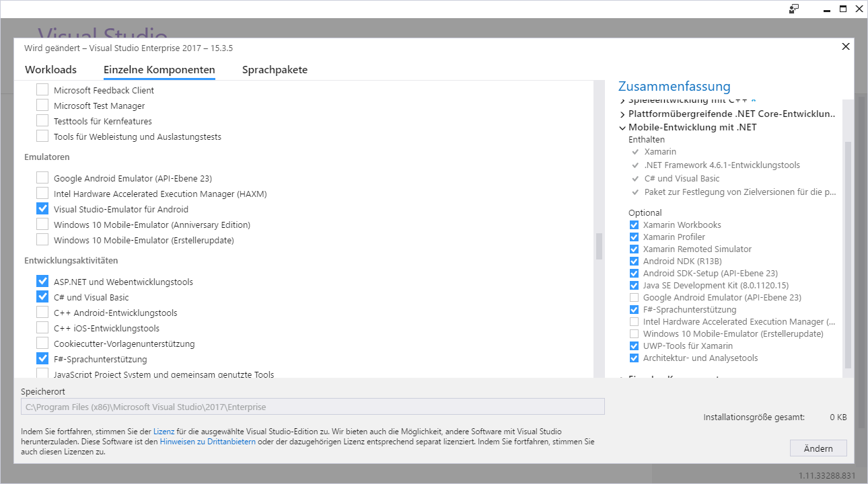The image size is (868, 484).
Task: Open Hinweisen zu Drittanbietern link
Action: click(207, 442)
